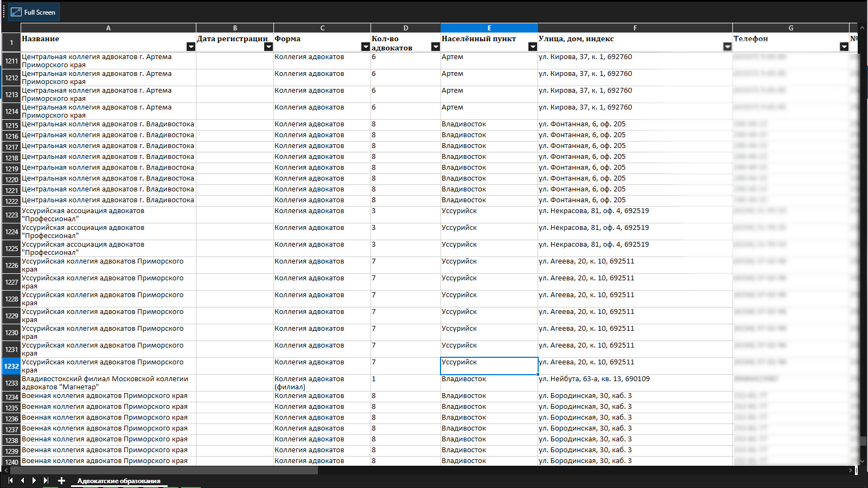Add a new sheet with plus icon
Viewport: 868px width, 488px height.
[x=61, y=480]
